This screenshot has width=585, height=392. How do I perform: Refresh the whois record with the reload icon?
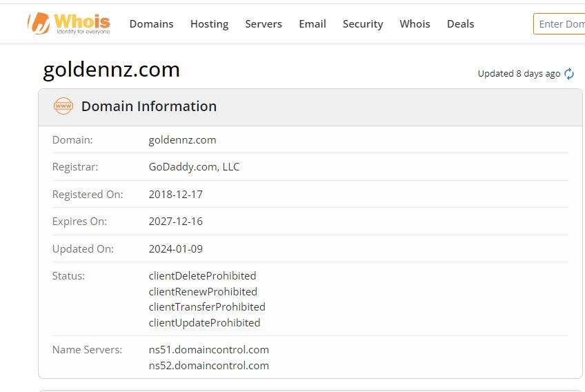pos(569,74)
